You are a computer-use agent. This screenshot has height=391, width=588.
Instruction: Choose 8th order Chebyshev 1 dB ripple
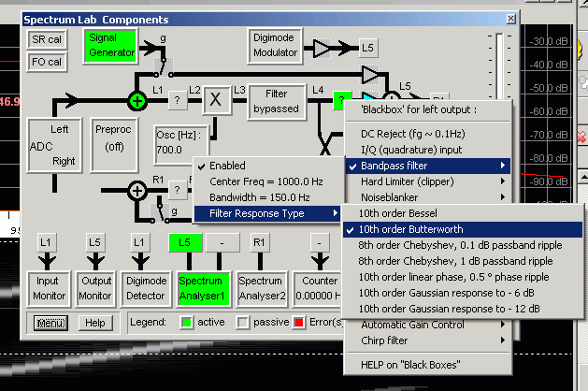point(463,261)
